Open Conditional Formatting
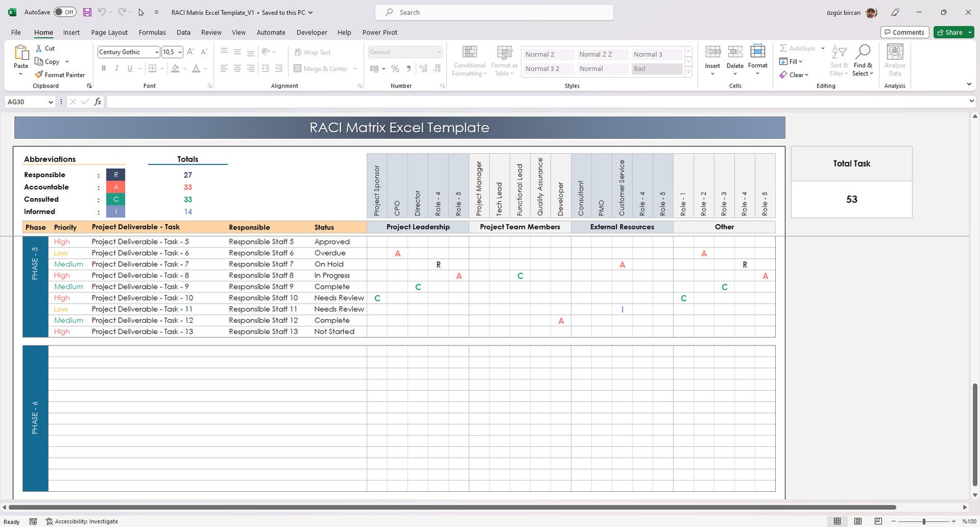 pos(470,61)
